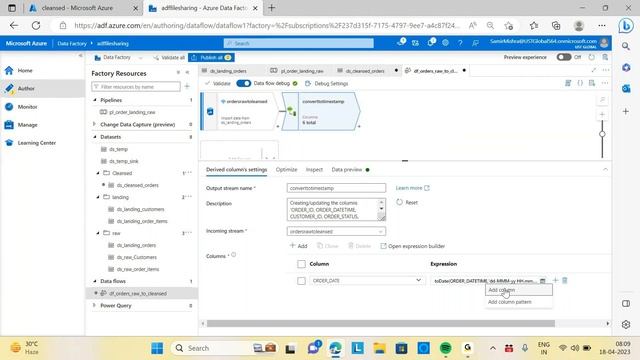Click the Add button above columns

tap(298, 246)
